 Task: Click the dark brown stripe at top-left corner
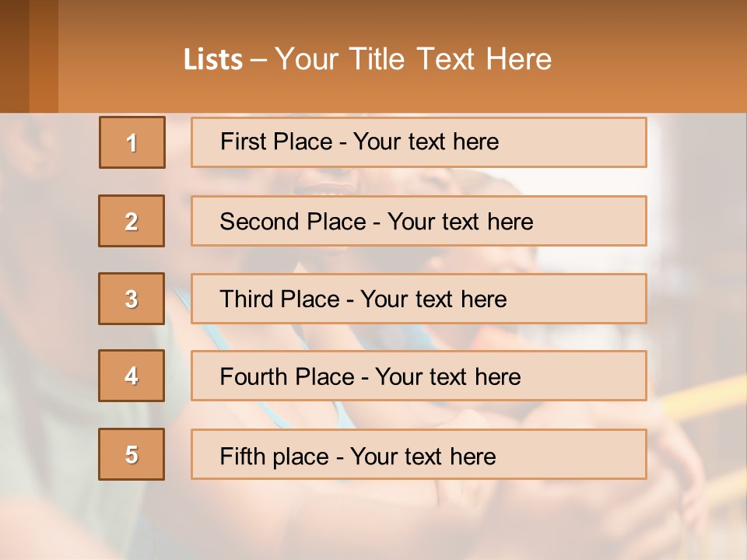pyautogui.click(x=14, y=54)
